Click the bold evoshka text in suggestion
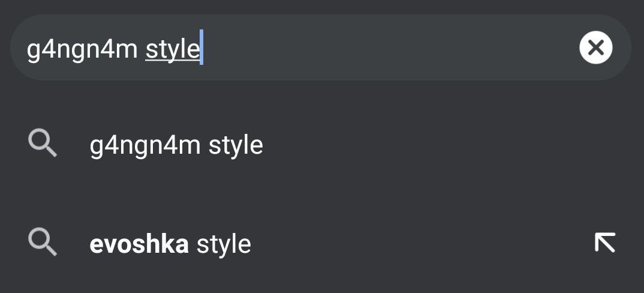This screenshot has height=293, width=644. click(139, 244)
